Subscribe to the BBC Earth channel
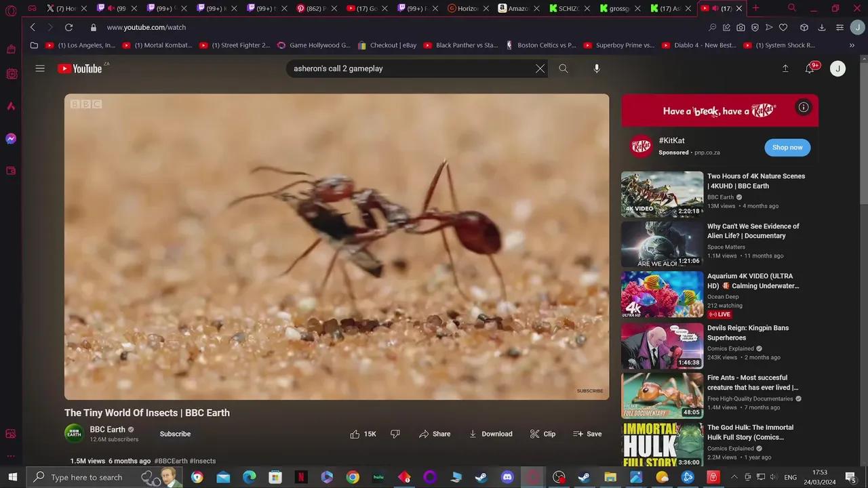Image resolution: width=868 pixels, height=488 pixels. tap(175, 434)
